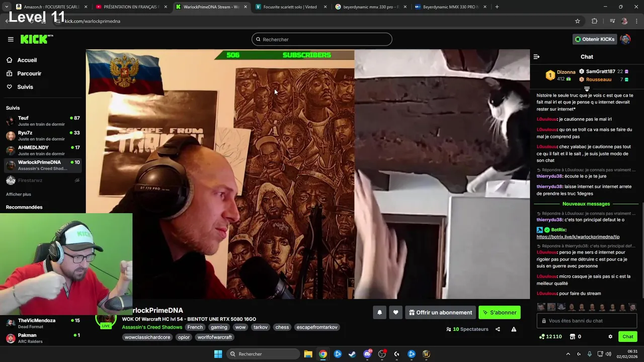Click Assassin's Creed Shadows category link
The width and height of the screenshot is (644, 362).
point(152,327)
